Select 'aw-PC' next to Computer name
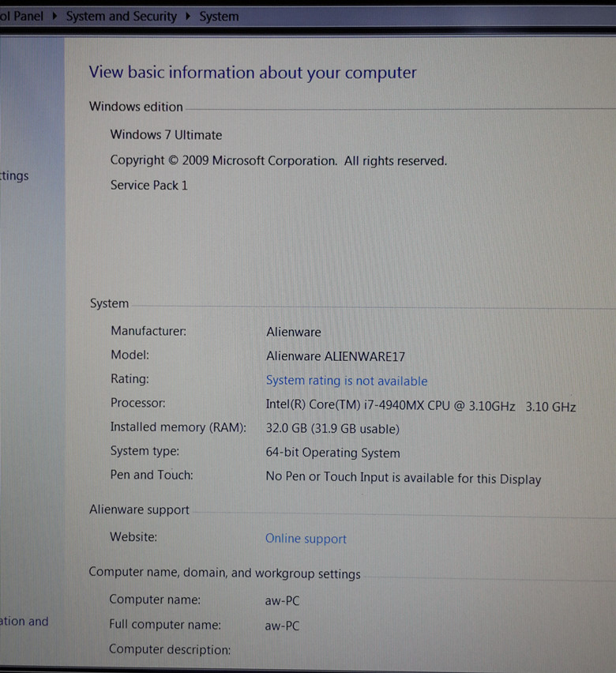 point(282,601)
